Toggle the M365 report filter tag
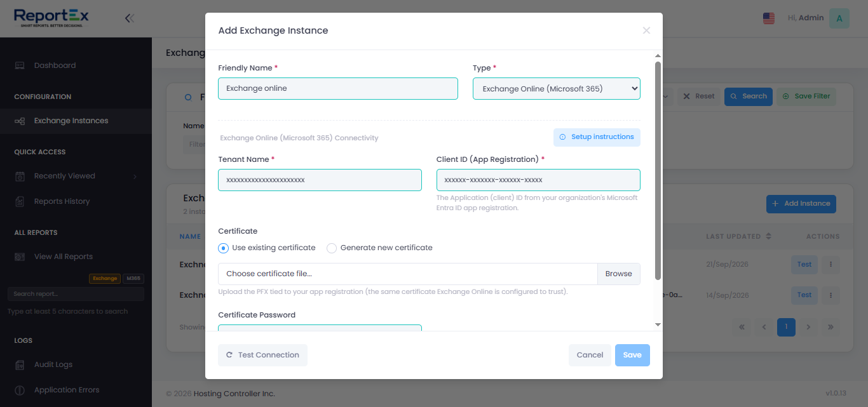The image size is (868, 407). pos(133,278)
